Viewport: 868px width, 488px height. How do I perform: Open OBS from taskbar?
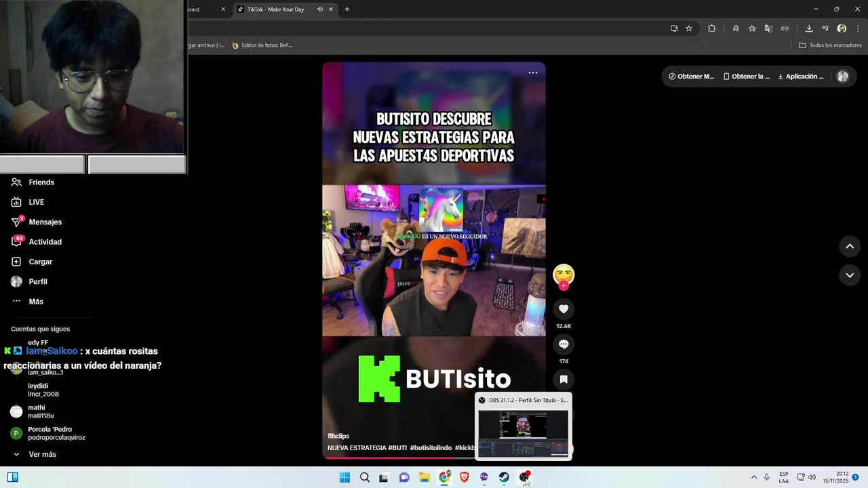pos(524,477)
